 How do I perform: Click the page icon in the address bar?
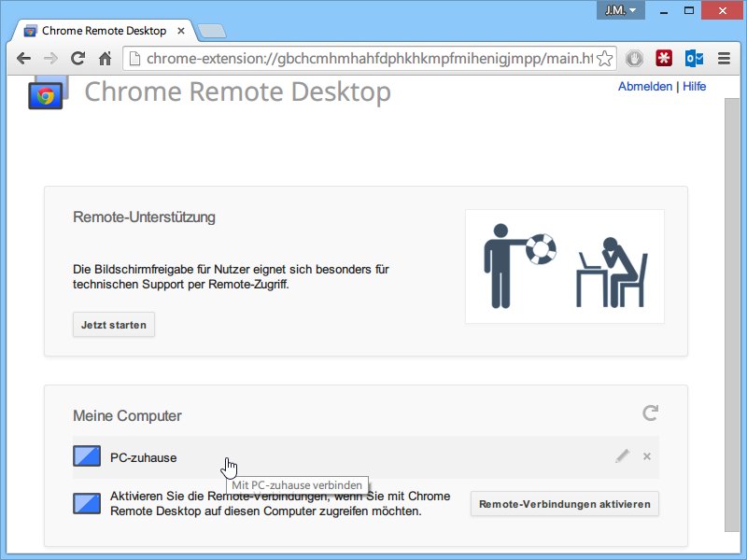tap(134, 58)
